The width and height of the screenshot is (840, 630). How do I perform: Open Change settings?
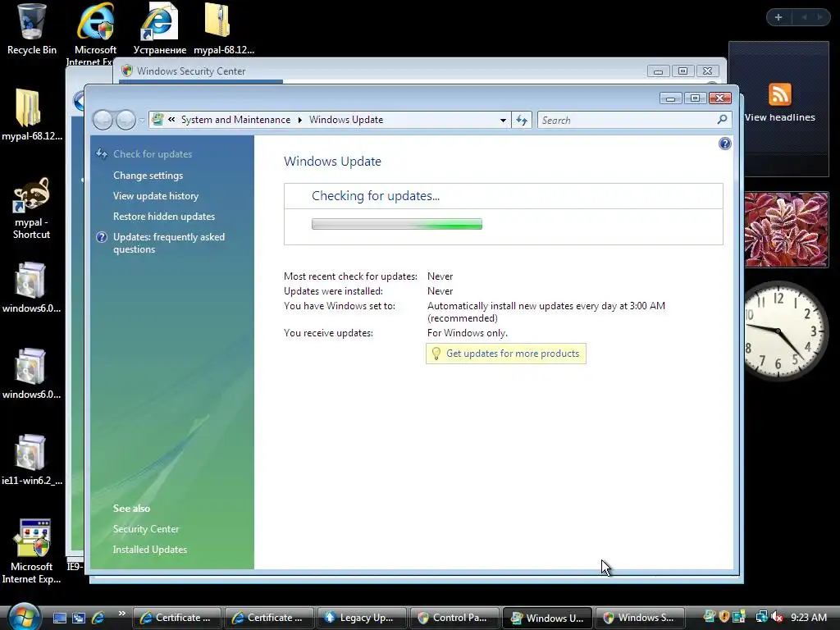(x=148, y=176)
